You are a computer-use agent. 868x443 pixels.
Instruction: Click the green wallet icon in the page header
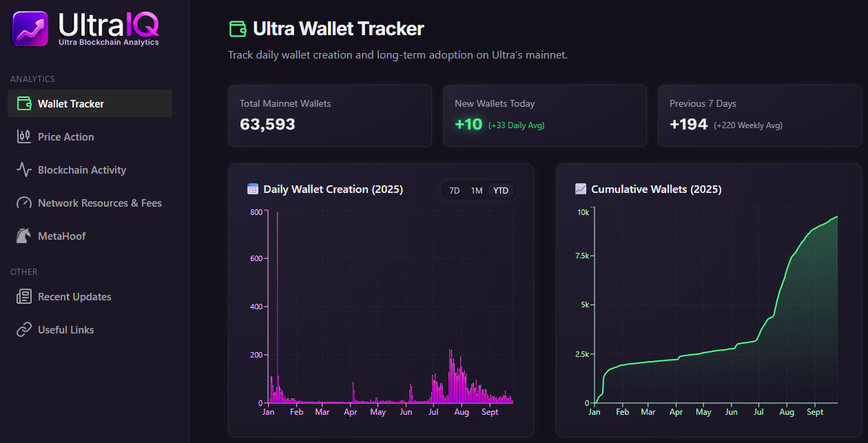click(236, 29)
